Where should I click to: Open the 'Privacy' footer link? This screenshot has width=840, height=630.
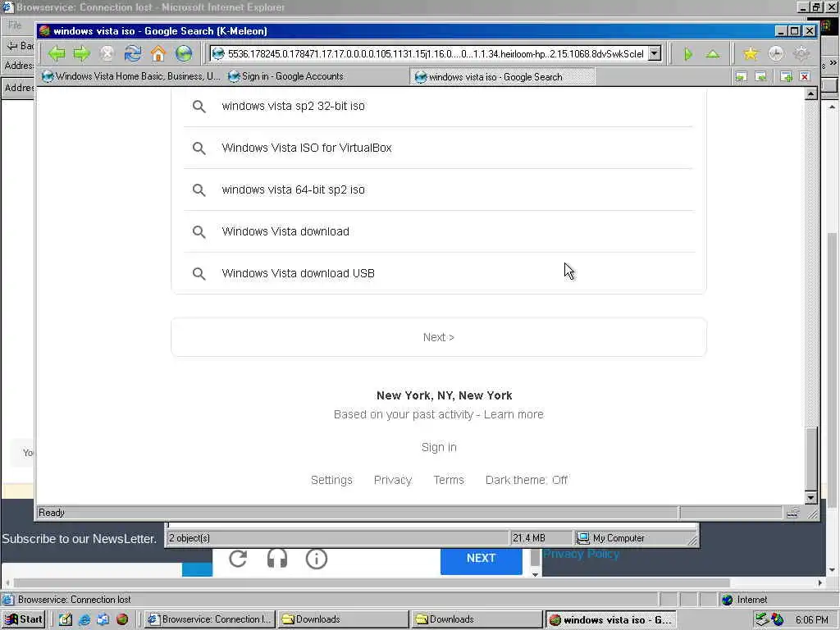(x=393, y=480)
